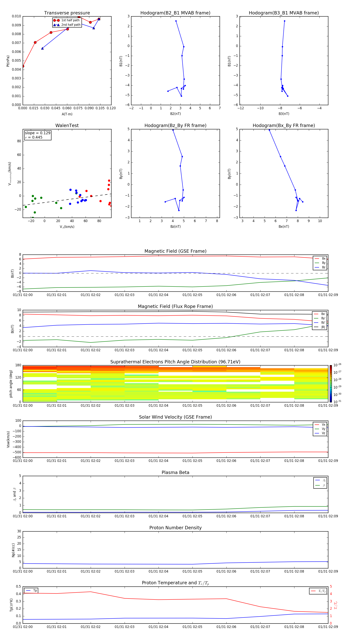Screen dimensions: 351x644
Task: Click the 'Hodogram(Bx_By FR frame)' title
Action: coord(284,125)
